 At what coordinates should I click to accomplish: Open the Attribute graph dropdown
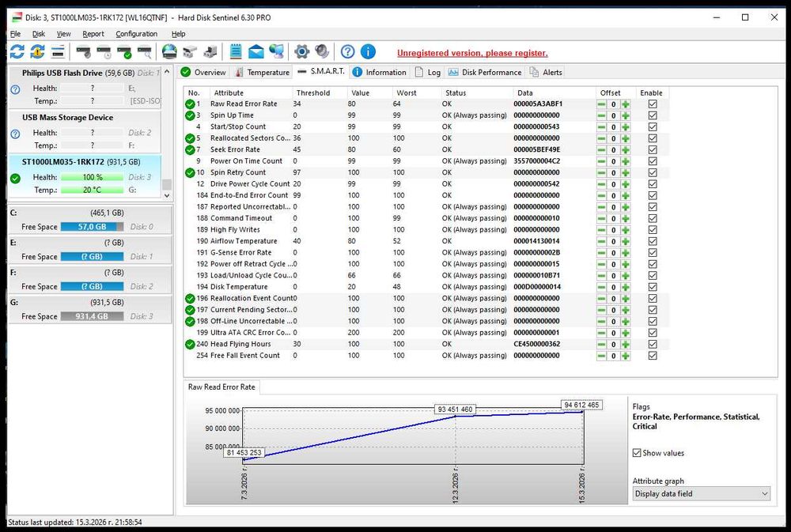(x=701, y=493)
